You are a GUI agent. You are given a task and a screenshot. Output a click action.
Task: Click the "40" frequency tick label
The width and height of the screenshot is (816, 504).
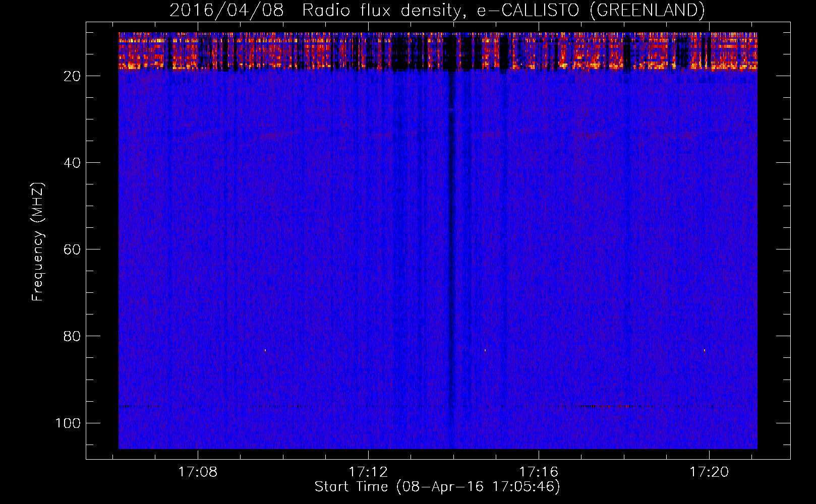(x=72, y=163)
